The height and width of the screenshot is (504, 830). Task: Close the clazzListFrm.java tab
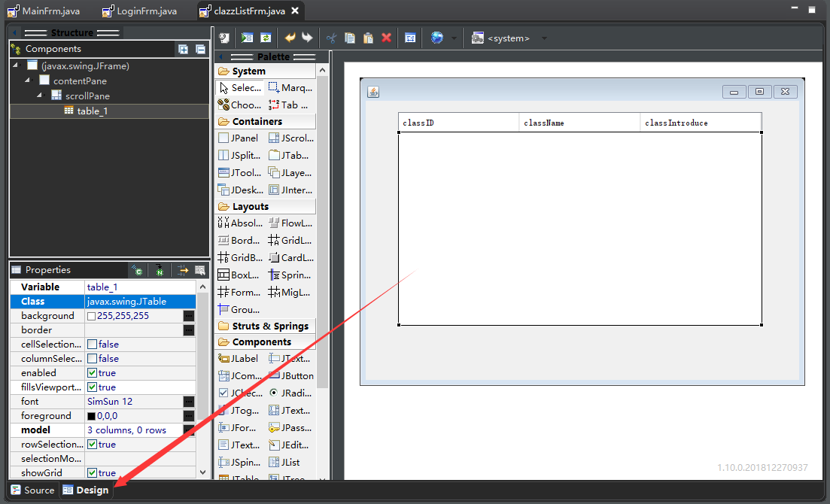coord(295,11)
